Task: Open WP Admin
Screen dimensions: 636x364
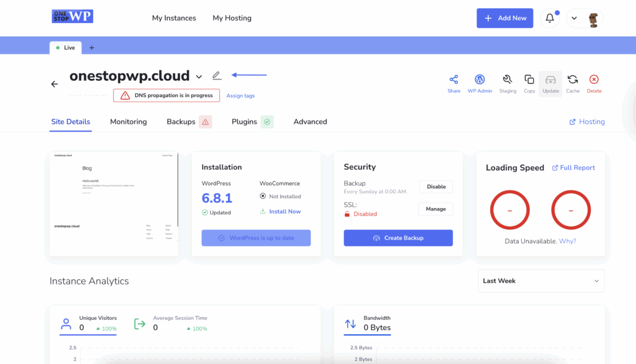Action: pyautogui.click(x=479, y=84)
